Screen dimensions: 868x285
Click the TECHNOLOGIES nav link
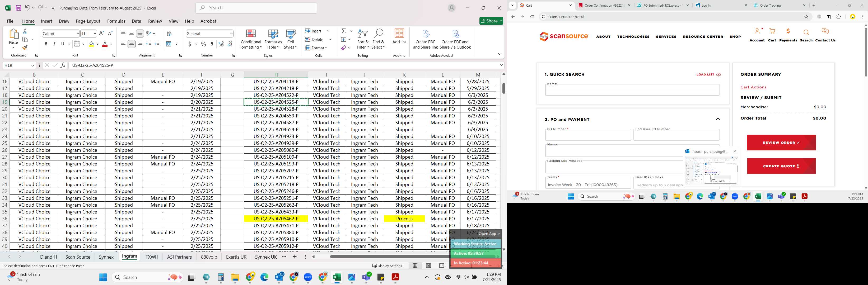point(633,37)
